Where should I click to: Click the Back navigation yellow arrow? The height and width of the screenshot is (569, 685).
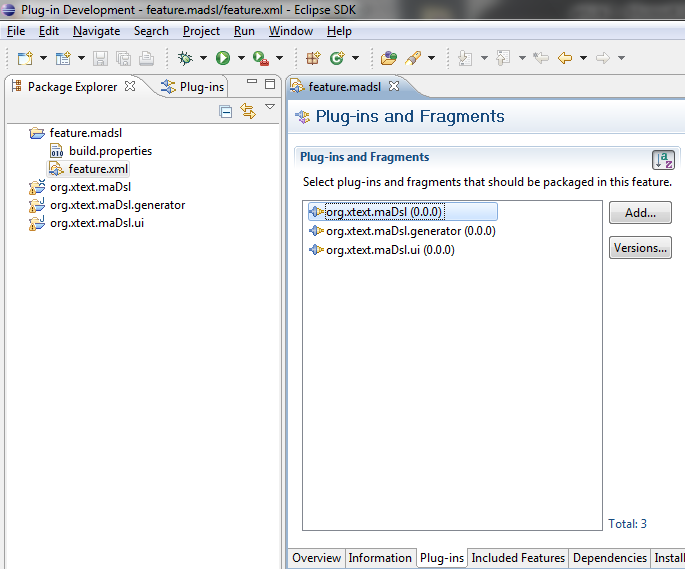pos(566,58)
